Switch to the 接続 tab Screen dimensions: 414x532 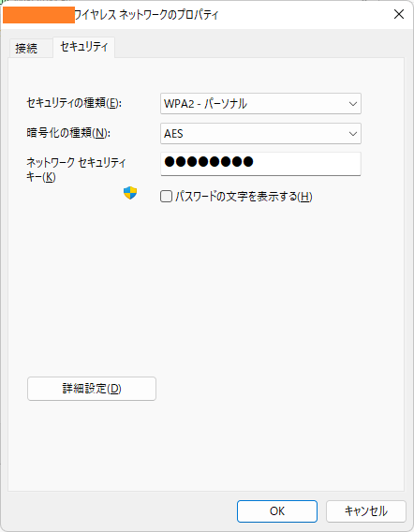[x=26, y=49]
